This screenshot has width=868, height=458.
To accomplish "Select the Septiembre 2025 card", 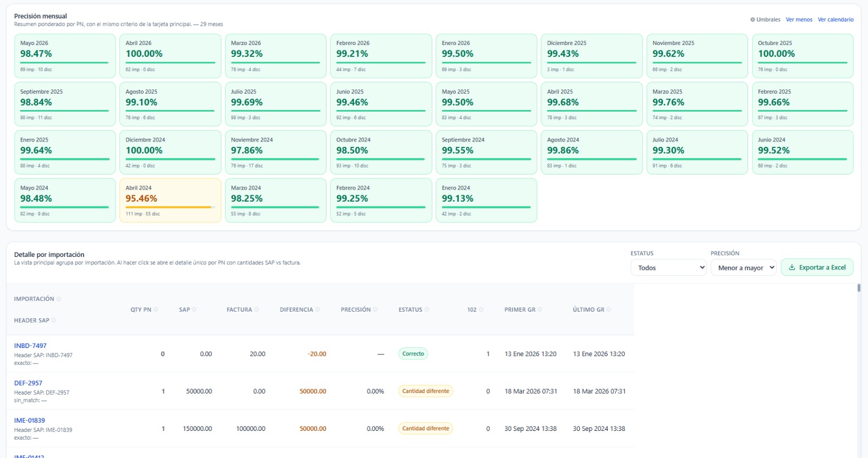I will 65,104.
